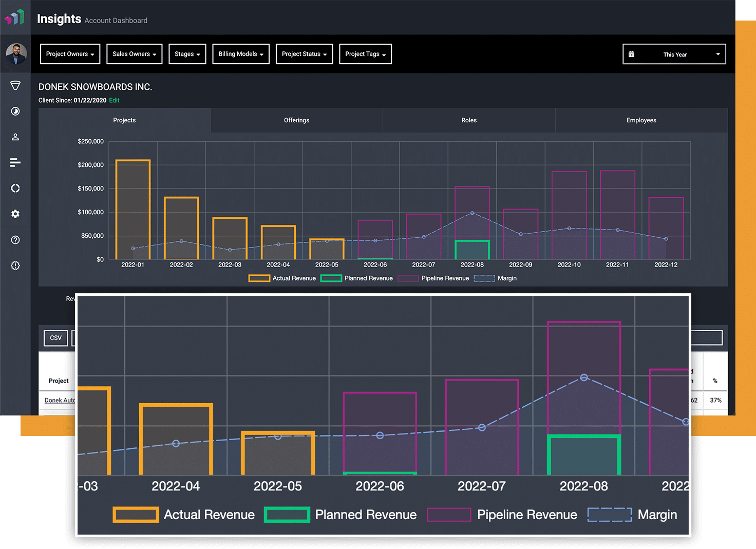Open the settings gear sidebar icon
The image size is (756, 549).
15,214
